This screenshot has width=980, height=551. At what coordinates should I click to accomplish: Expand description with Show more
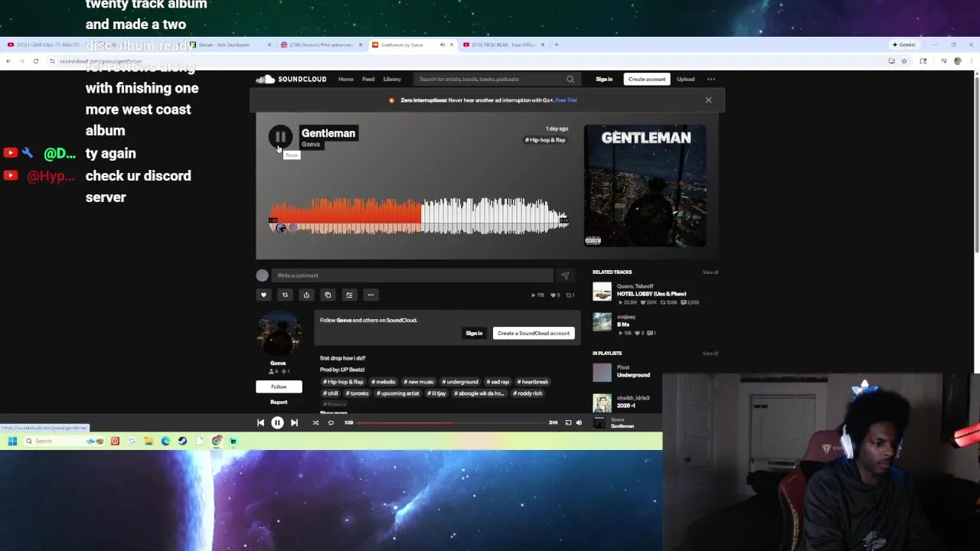click(334, 412)
